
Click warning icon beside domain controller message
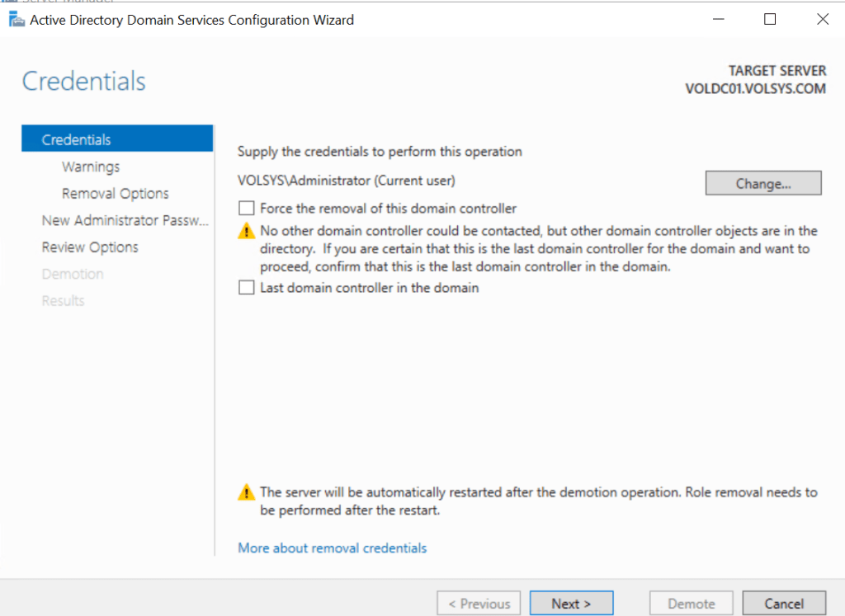coord(246,232)
